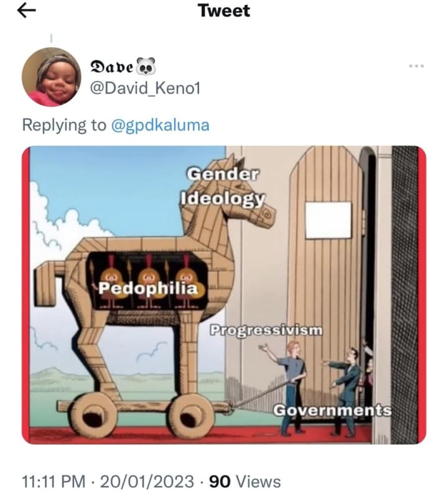Click the Tweet header title
This screenshot has width=448, height=504.
tap(224, 11)
